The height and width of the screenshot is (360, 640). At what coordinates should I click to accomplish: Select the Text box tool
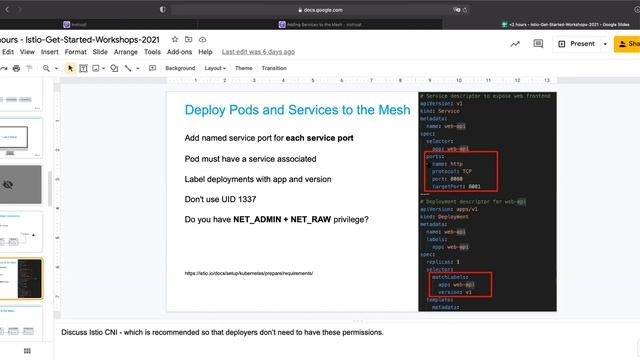tap(83, 68)
